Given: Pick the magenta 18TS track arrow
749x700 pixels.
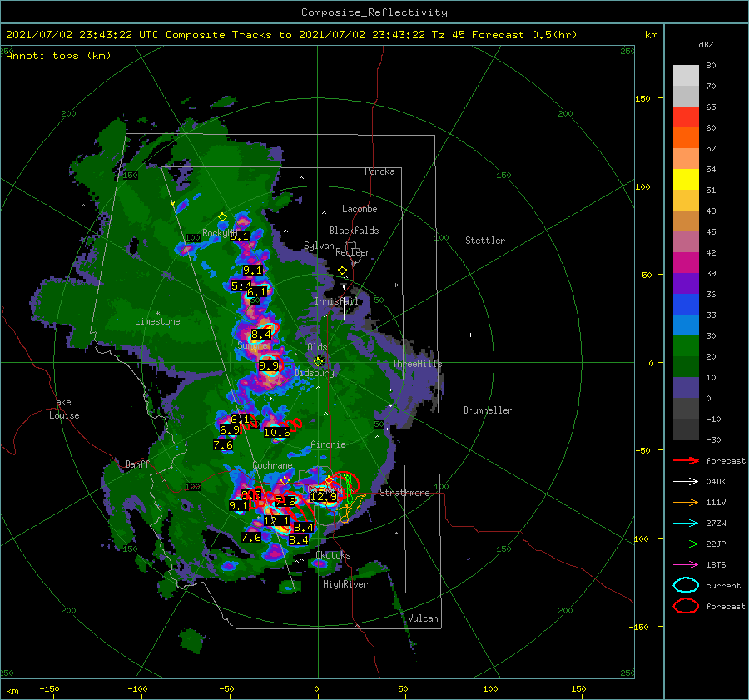Looking at the screenshot, I should pyautogui.click(x=686, y=565).
